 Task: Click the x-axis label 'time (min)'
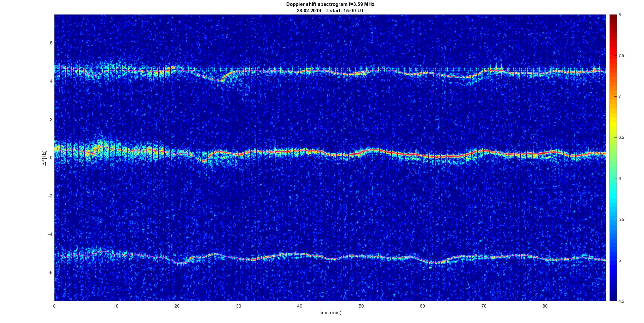coord(330,313)
